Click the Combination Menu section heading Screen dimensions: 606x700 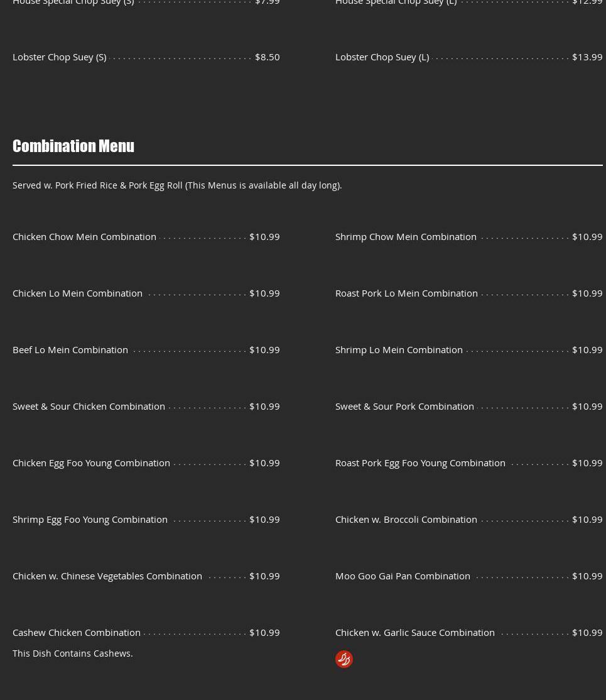(x=73, y=146)
